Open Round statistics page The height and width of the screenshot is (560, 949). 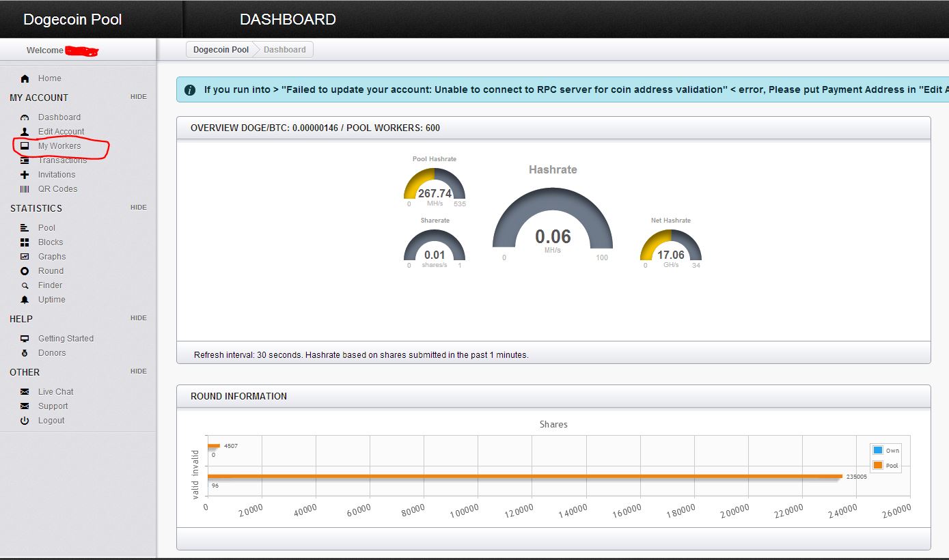click(51, 271)
